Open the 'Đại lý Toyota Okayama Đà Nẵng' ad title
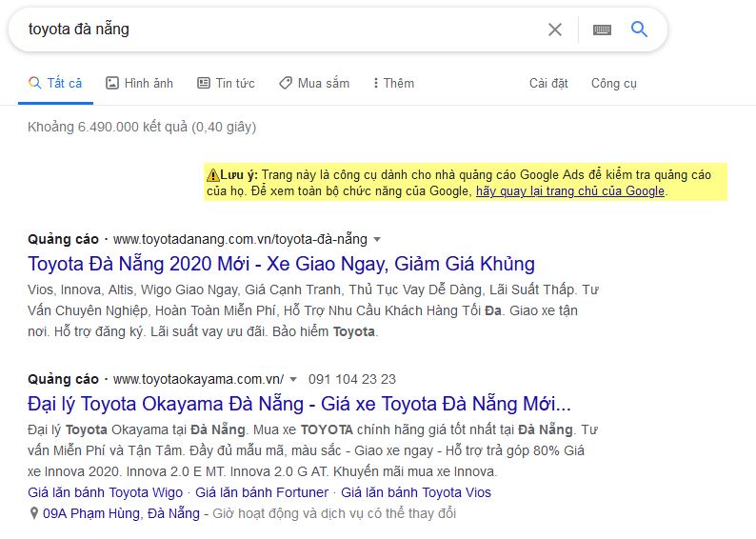The image size is (756, 539). coord(299,404)
